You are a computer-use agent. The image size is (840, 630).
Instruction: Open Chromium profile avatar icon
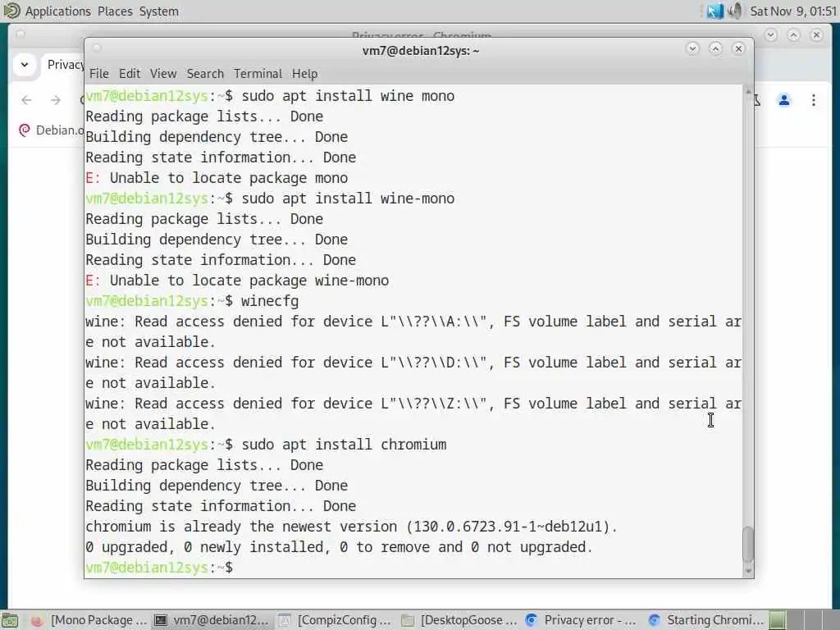tap(783, 100)
